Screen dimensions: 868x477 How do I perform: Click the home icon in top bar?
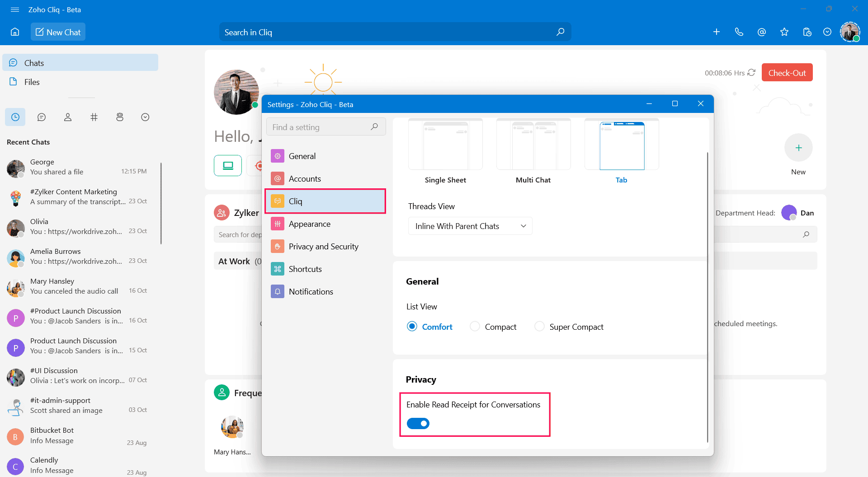(15, 32)
